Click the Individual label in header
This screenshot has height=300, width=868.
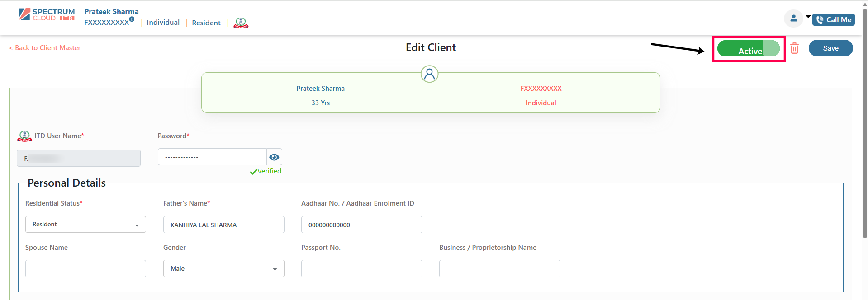(163, 23)
